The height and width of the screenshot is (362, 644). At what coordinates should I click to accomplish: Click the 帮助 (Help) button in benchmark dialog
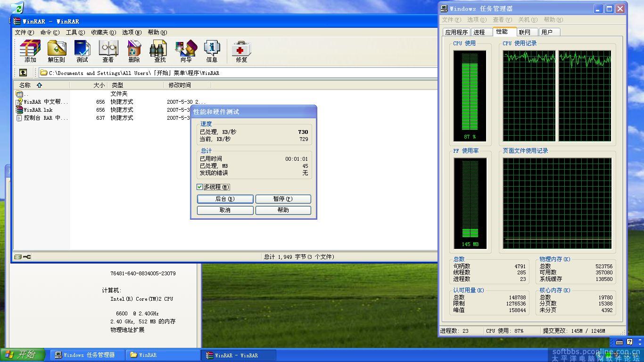283,210
